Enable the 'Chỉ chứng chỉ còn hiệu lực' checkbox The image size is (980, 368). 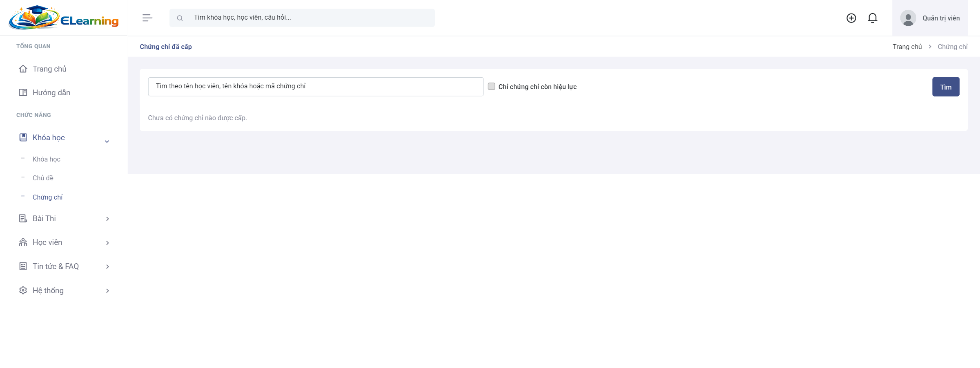pos(492,86)
